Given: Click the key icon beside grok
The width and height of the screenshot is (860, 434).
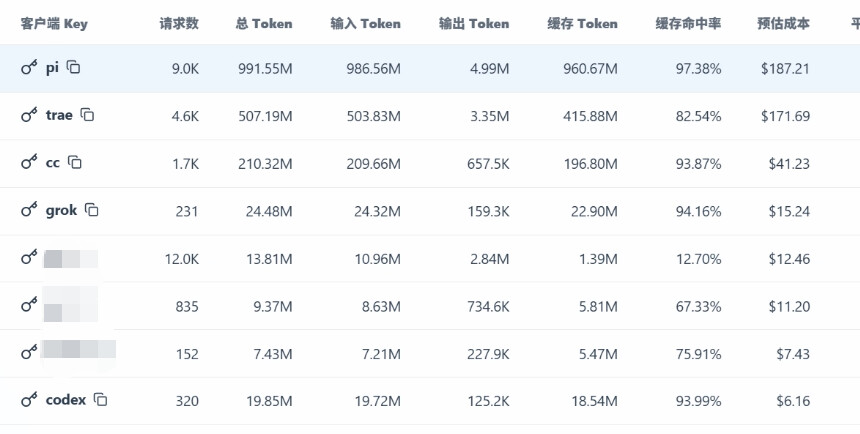Looking at the screenshot, I should click(x=29, y=210).
